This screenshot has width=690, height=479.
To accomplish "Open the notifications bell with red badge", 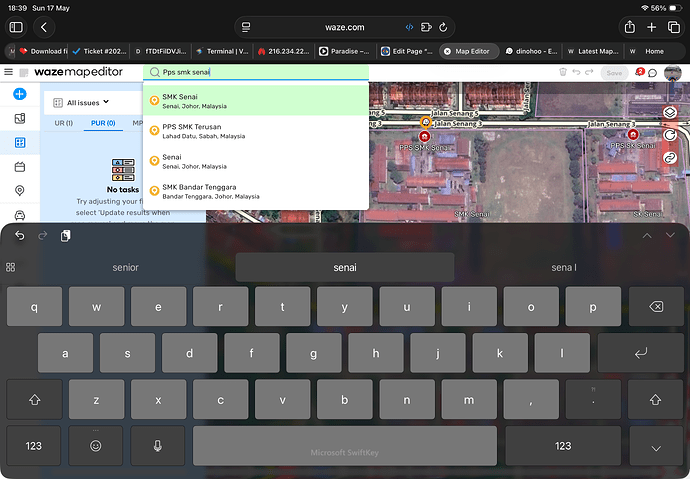I will tap(639, 72).
